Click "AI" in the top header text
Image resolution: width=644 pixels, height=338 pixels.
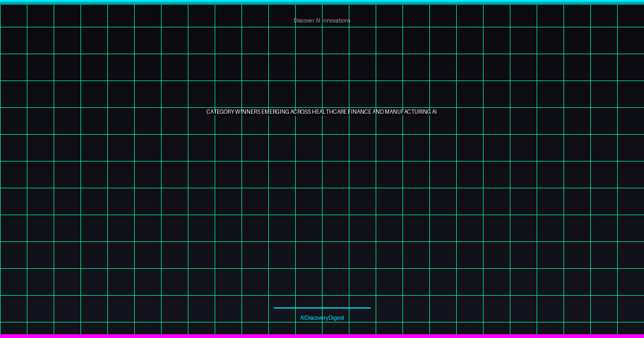pos(318,20)
